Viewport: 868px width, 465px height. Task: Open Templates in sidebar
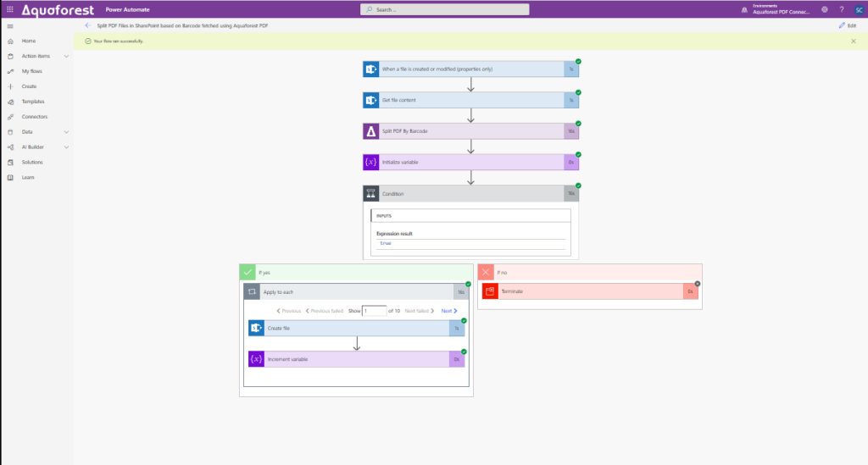(33, 102)
